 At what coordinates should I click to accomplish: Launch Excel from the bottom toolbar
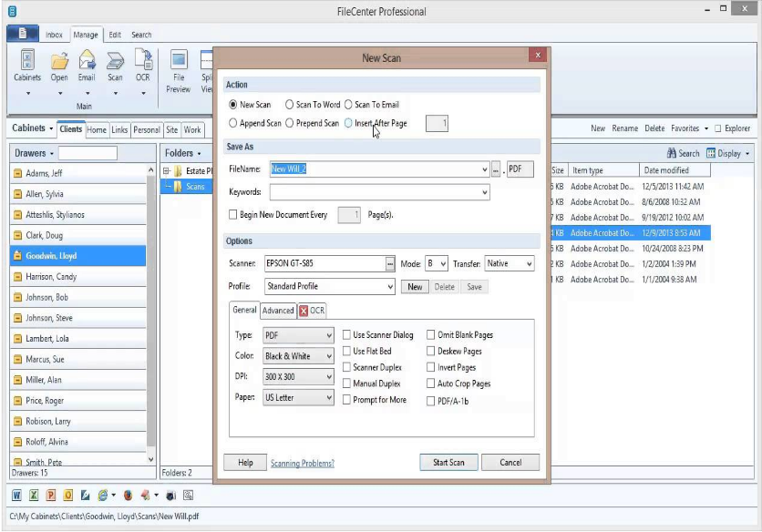point(34,495)
